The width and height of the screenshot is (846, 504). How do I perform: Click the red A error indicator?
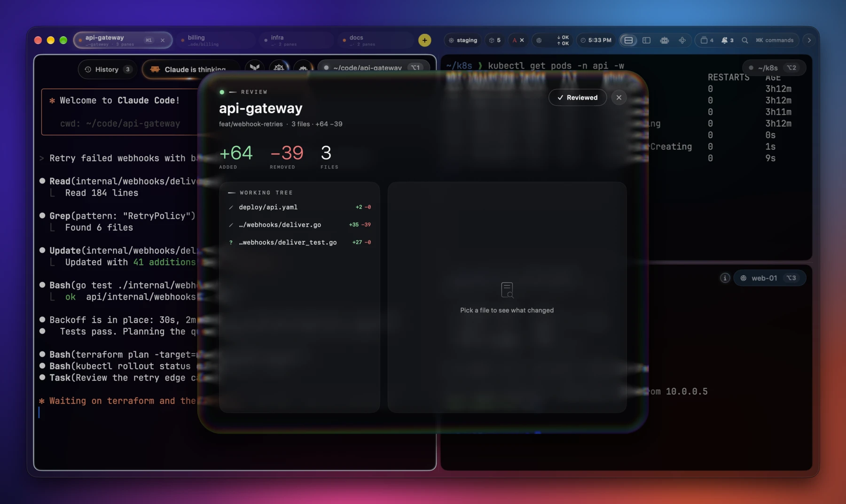(518, 40)
